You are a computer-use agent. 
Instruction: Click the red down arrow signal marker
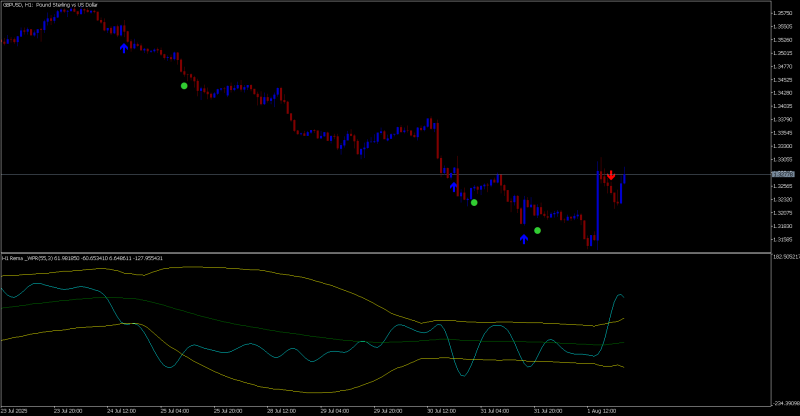611,175
